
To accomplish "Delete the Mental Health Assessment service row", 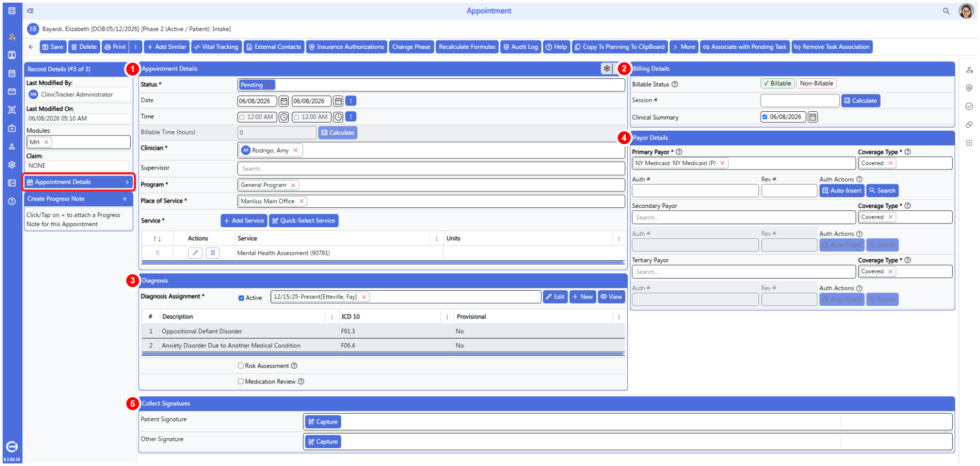I will pyautogui.click(x=213, y=253).
